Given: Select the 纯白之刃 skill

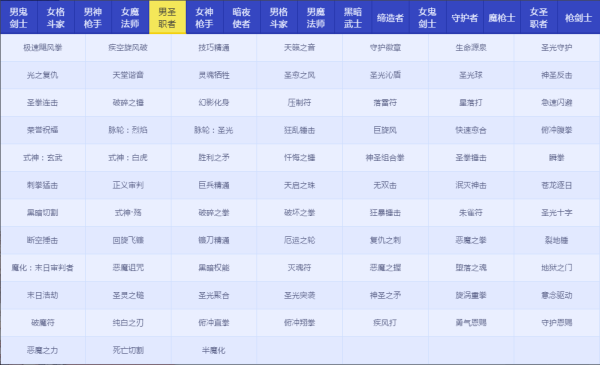Looking at the screenshot, I should click(x=128, y=323).
